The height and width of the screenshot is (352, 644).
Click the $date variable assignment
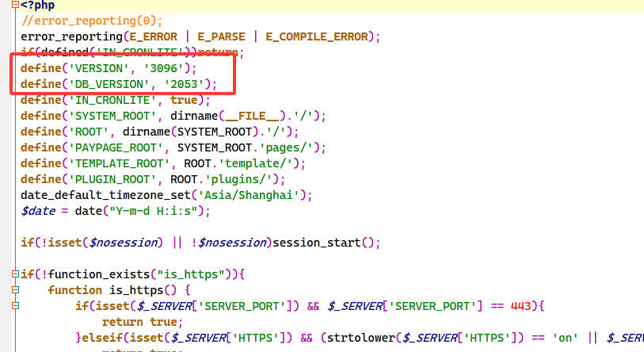click(38, 211)
